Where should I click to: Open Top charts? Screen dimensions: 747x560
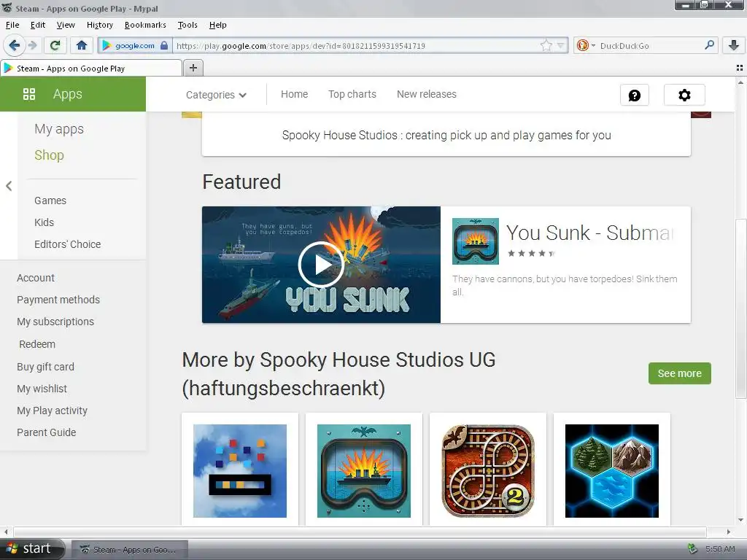tap(352, 94)
